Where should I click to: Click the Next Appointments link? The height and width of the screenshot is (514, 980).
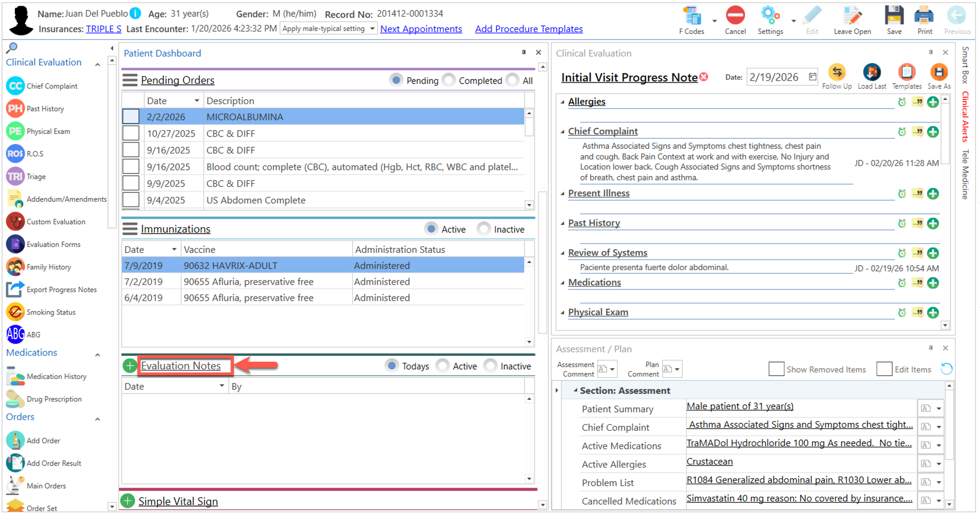pos(421,29)
